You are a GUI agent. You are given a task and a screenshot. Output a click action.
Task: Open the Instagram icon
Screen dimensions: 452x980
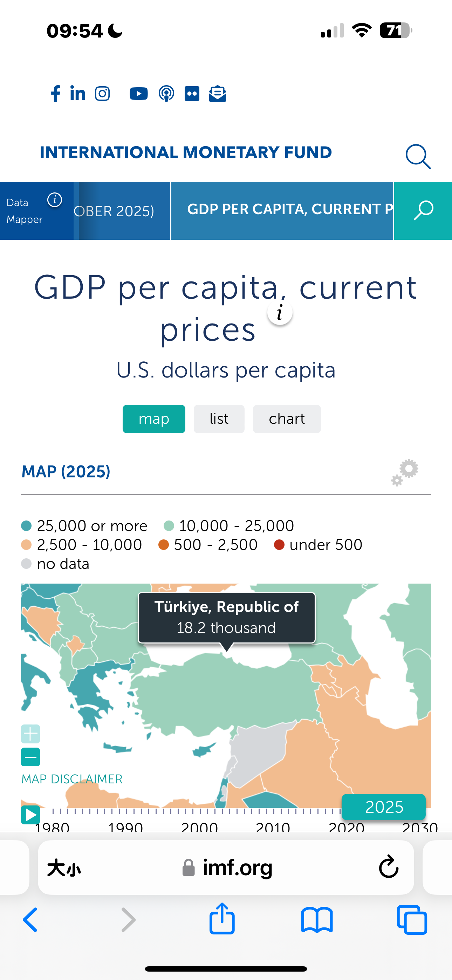coord(102,94)
